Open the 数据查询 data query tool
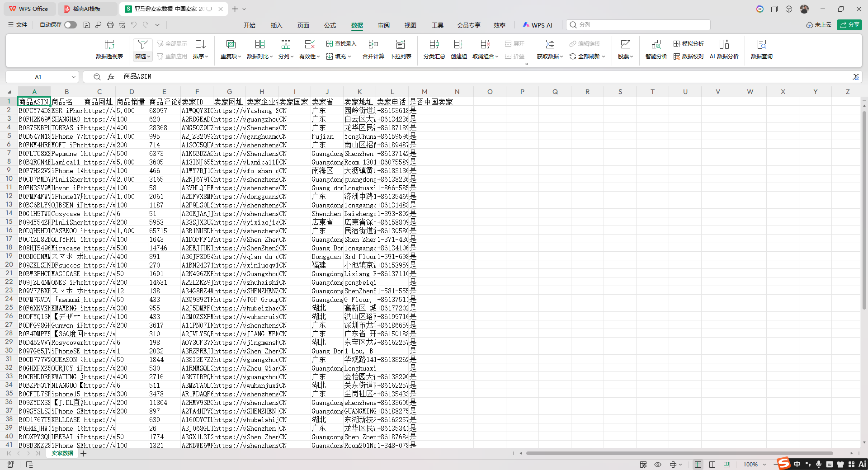The image size is (868, 470). (762, 49)
